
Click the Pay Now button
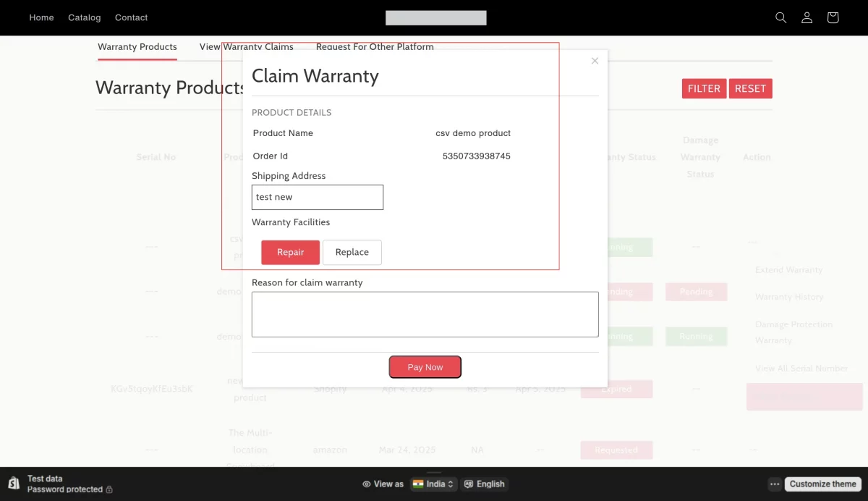tap(425, 366)
